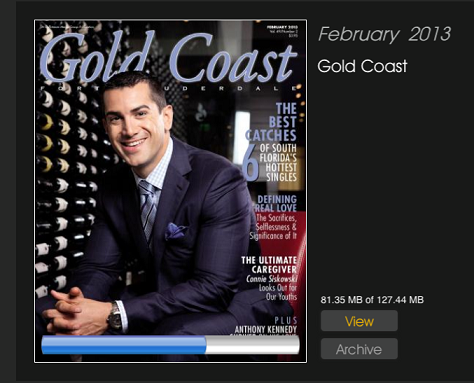Image resolution: width=474 pixels, height=383 pixels.
Task: Click the blue pocket square on the suit
Action: tap(175, 231)
